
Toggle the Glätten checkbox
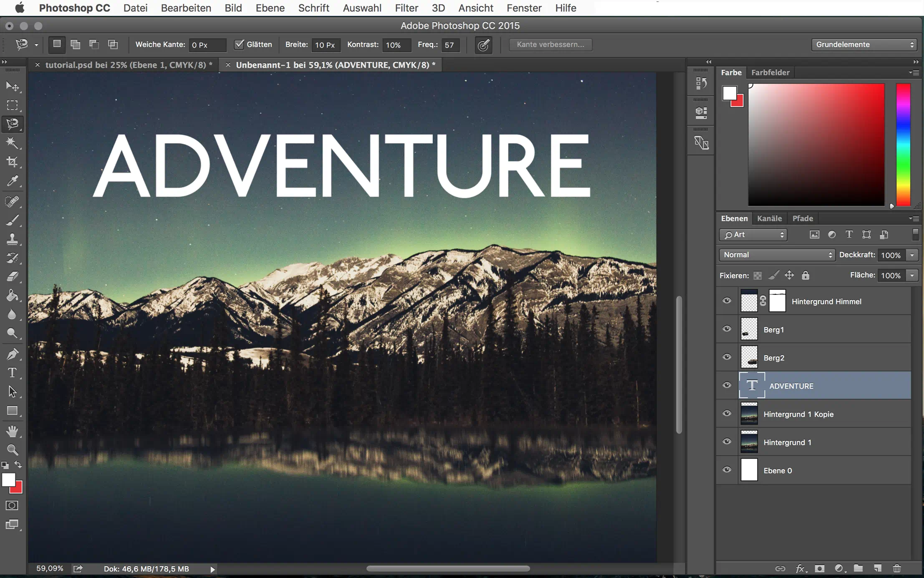pos(239,44)
